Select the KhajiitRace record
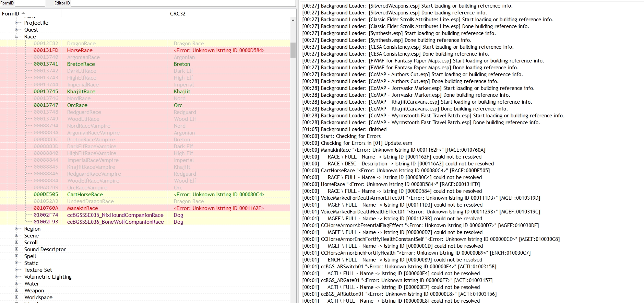Screen dimensions: 644x303 [145, 91]
